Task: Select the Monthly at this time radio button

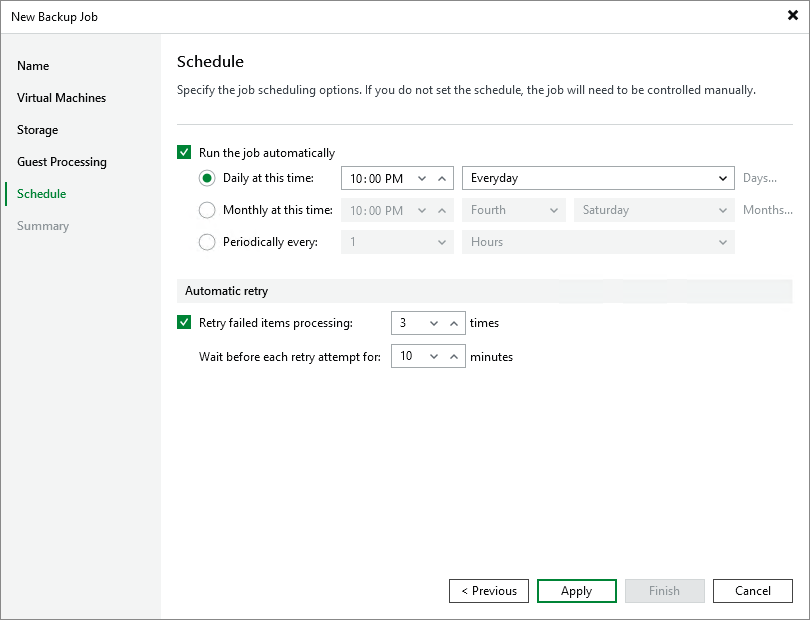Action: click(x=207, y=210)
